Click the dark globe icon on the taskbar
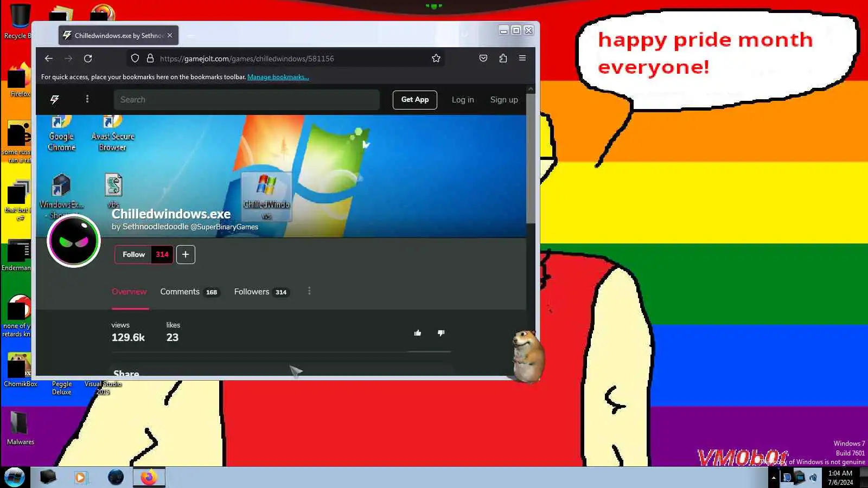 click(x=116, y=477)
